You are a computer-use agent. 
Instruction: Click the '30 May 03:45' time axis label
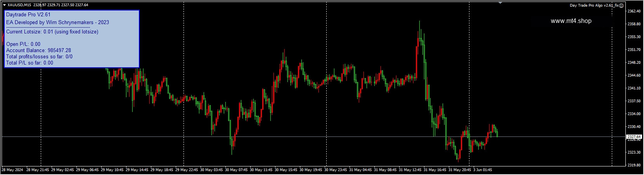[x=211, y=170]
